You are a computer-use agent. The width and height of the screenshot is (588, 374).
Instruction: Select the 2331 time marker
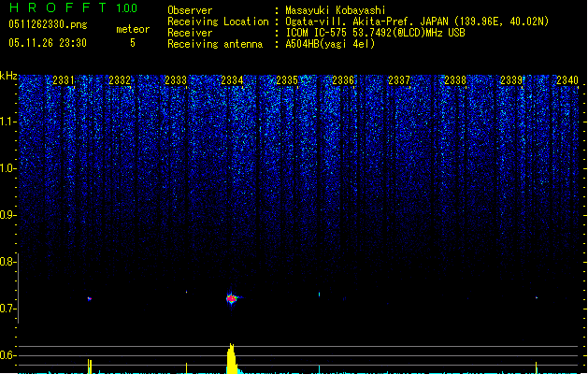pos(64,81)
